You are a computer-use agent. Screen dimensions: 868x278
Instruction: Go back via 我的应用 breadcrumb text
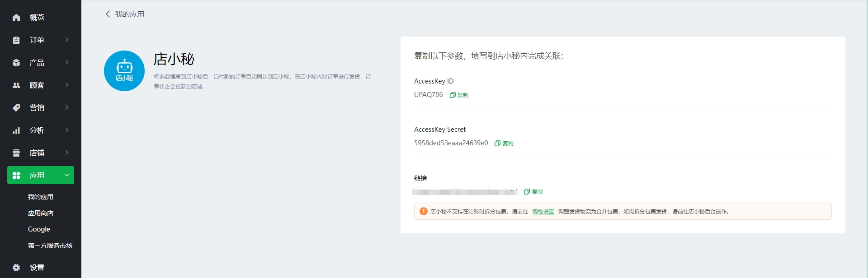130,14
